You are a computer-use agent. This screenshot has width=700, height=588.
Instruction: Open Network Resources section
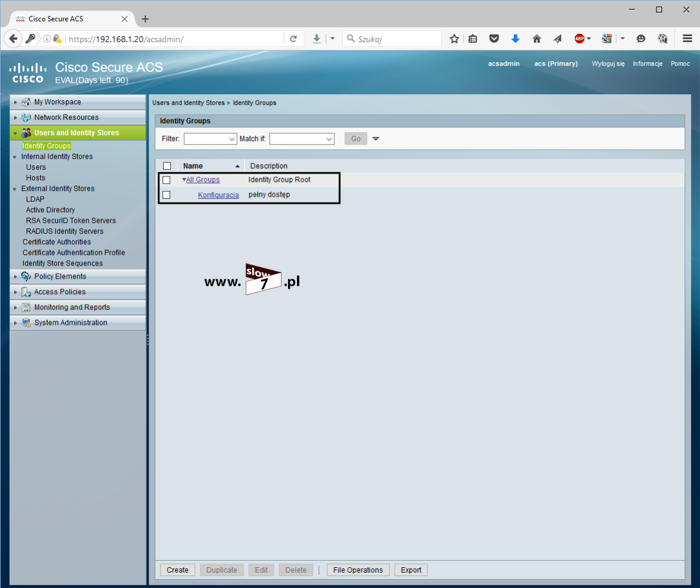[78, 117]
